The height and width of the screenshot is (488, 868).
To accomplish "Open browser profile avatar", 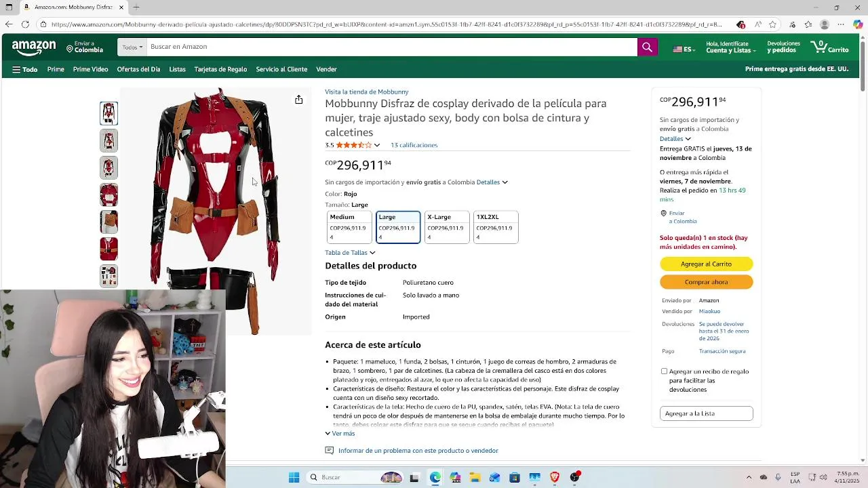I will pos(825,24).
